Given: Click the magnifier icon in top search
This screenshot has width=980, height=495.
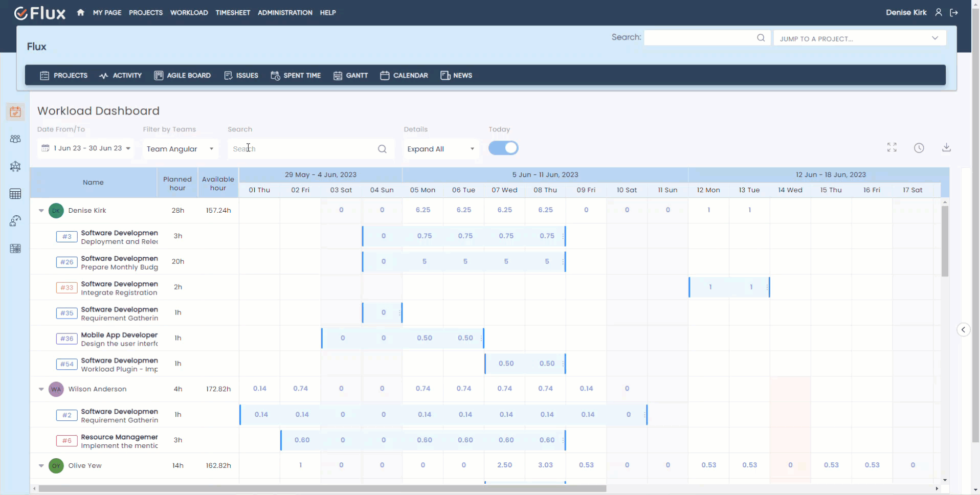Looking at the screenshot, I should point(761,38).
